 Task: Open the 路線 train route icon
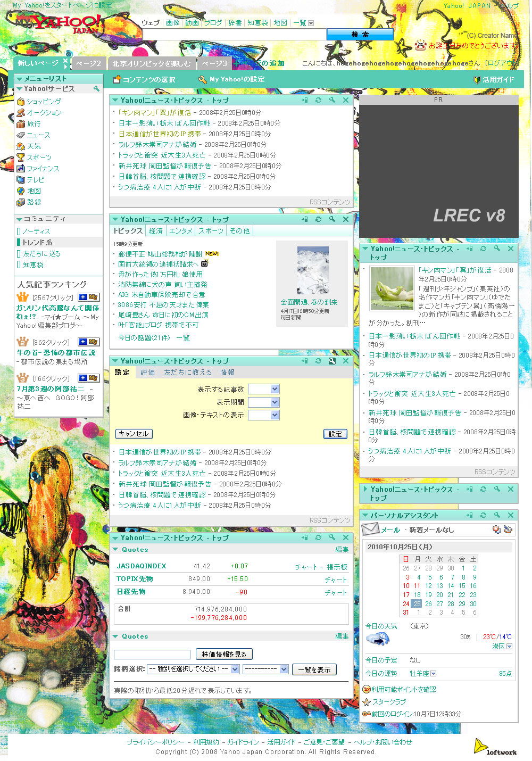tap(21, 202)
